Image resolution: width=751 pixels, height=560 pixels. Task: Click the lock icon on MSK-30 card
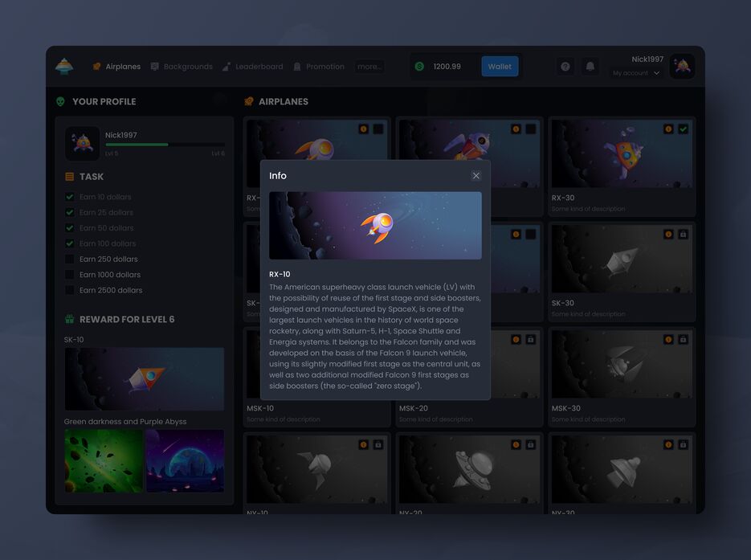tap(683, 340)
